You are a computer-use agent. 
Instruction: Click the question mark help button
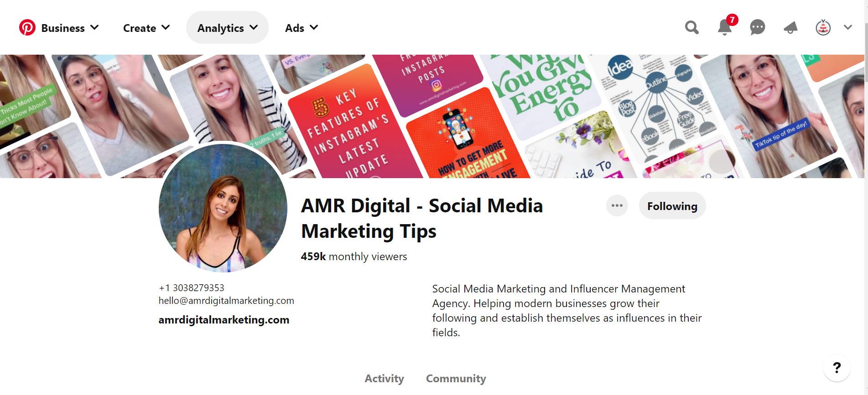tap(837, 368)
